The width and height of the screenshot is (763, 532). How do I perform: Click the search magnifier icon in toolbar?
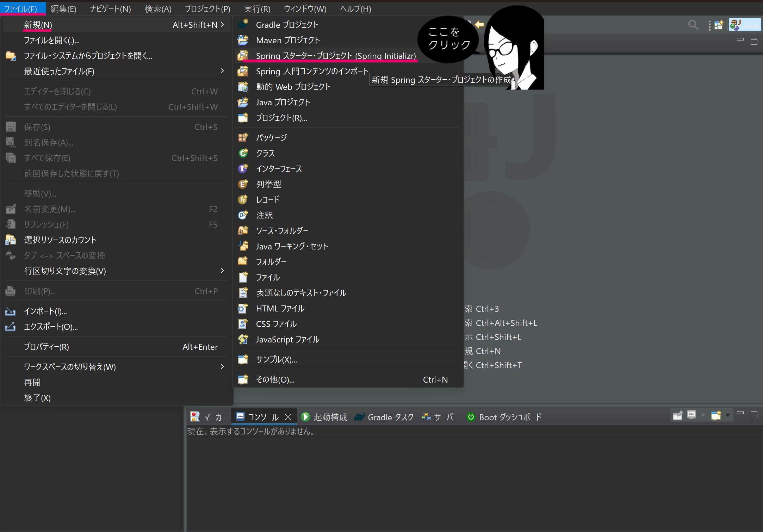pyautogui.click(x=693, y=25)
